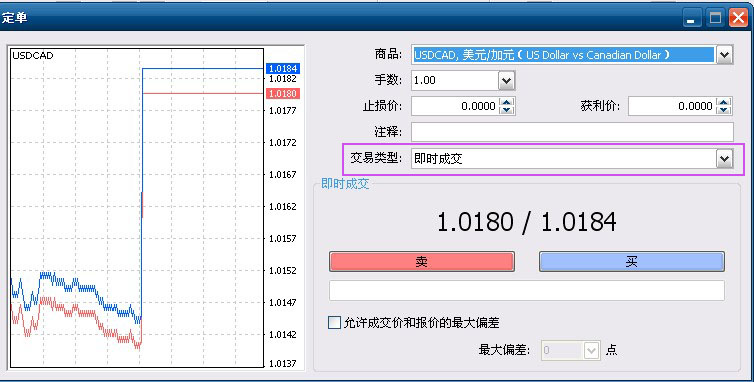Open the 交易类型 order type dropdown
The image size is (754, 382).
point(724,158)
